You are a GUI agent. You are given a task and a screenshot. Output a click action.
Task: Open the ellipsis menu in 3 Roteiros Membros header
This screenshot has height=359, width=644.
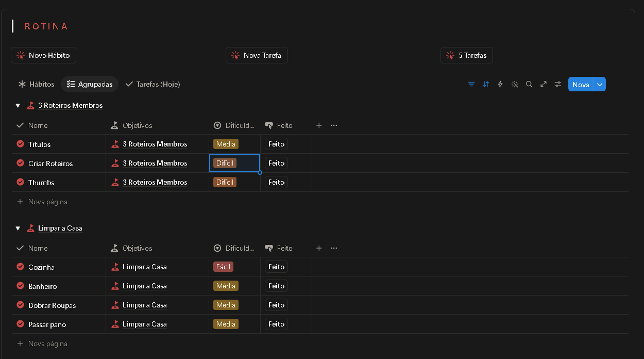click(x=334, y=125)
